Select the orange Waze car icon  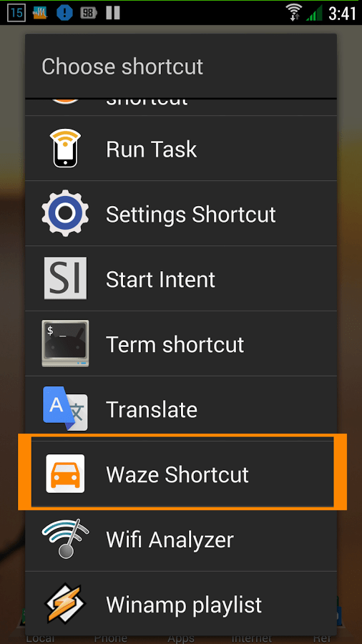click(x=65, y=473)
